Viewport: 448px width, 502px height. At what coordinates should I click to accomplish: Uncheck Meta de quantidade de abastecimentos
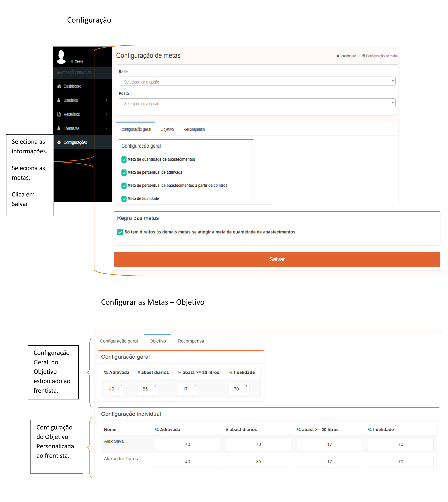coord(124,160)
